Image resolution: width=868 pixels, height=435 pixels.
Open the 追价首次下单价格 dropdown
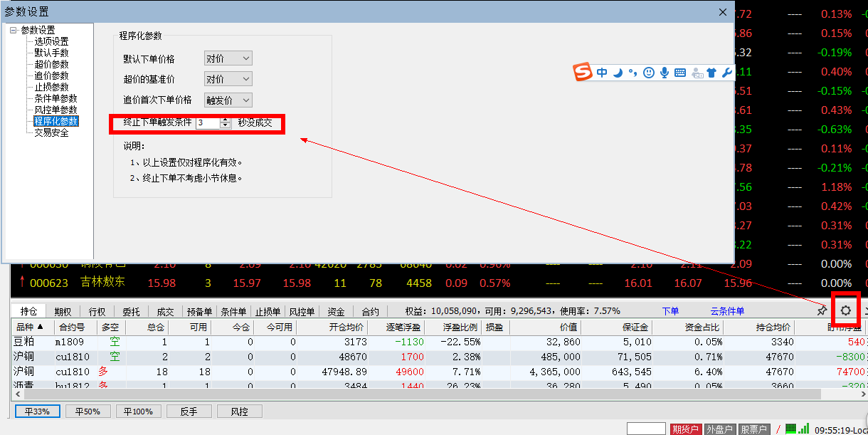[x=228, y=100]
